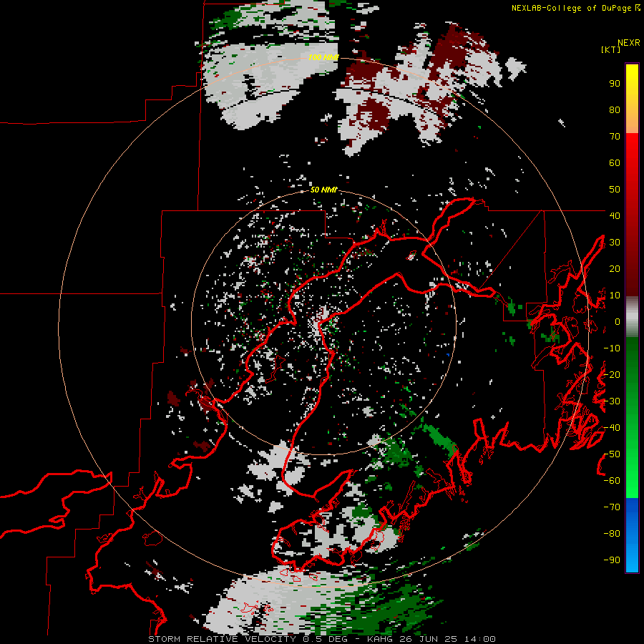Click the -30 value on the velocity scale
644x644 pixels.
612,401
